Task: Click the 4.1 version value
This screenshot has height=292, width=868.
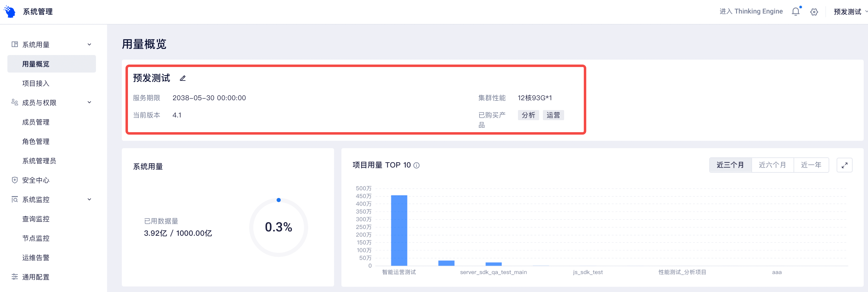Action: coord(177,115)
